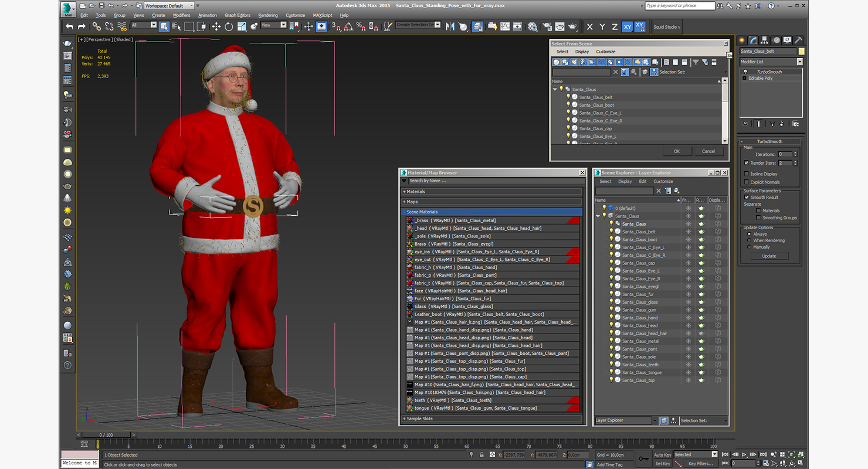Click the Render Production teapot icon

(572, 26)
